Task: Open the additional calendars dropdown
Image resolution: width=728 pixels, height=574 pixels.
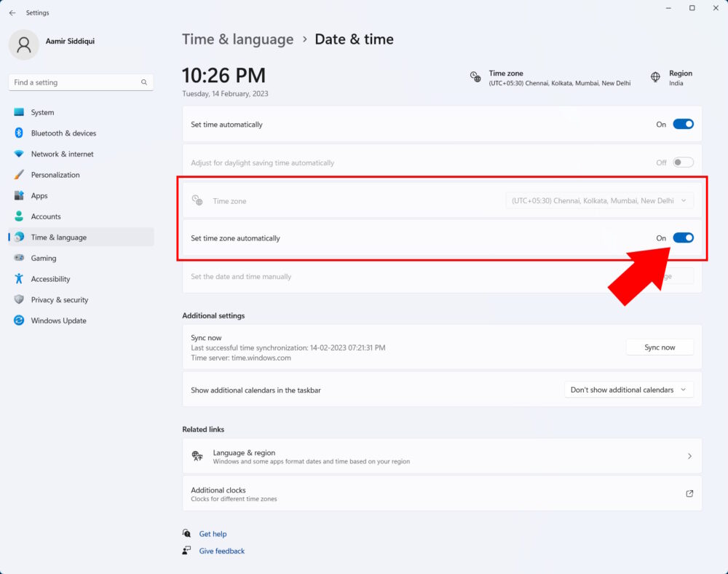Action: 629,390
